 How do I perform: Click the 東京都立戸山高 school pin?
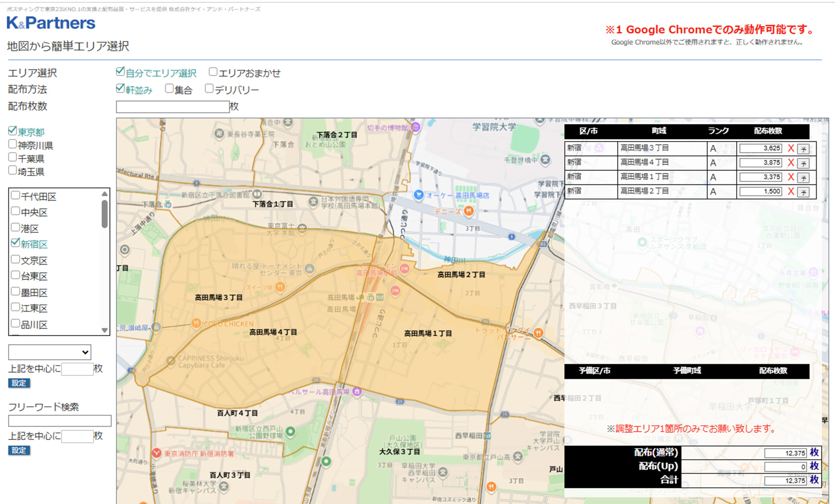click(x=518, y=457)
